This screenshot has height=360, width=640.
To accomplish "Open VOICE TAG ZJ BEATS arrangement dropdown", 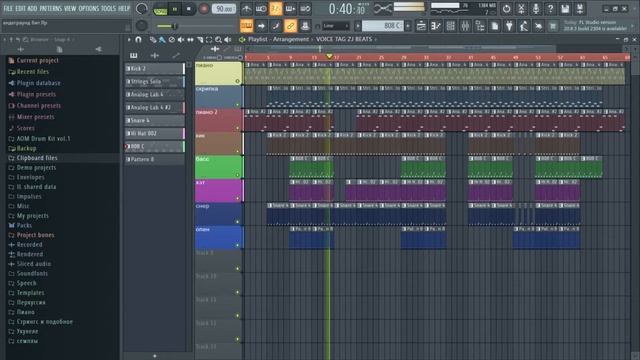I will click(345, 39).
